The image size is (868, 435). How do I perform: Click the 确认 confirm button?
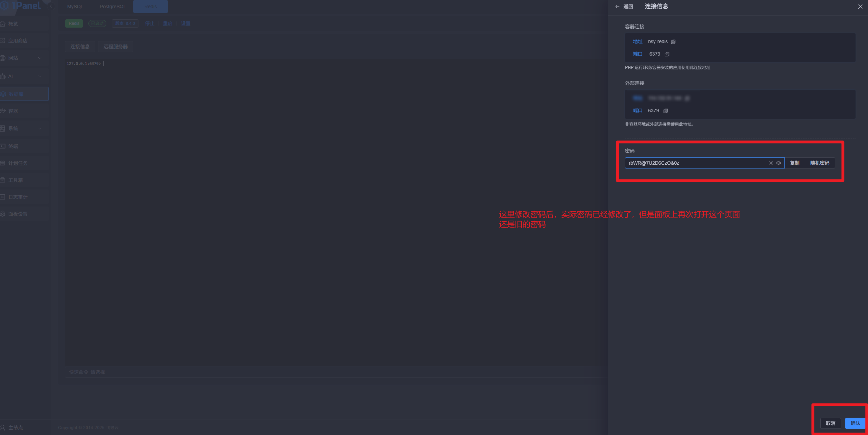pyautogui.click(x=855, y=423)
